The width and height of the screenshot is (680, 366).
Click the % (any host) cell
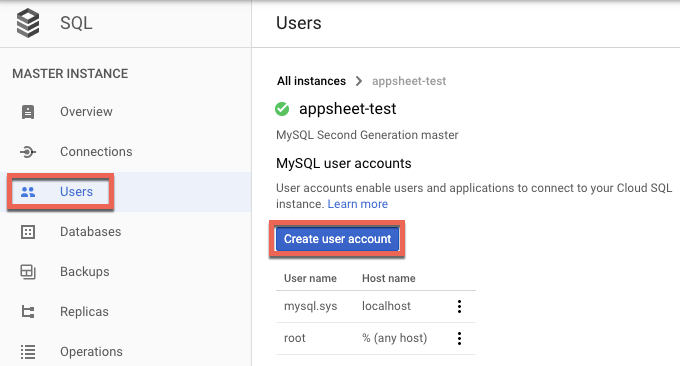395,338
